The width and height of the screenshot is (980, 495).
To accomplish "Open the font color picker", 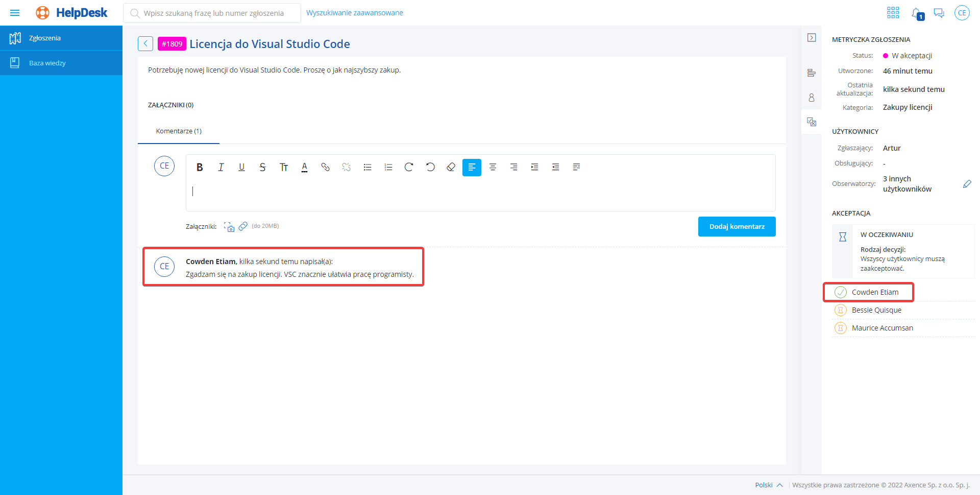I will 304,167.
